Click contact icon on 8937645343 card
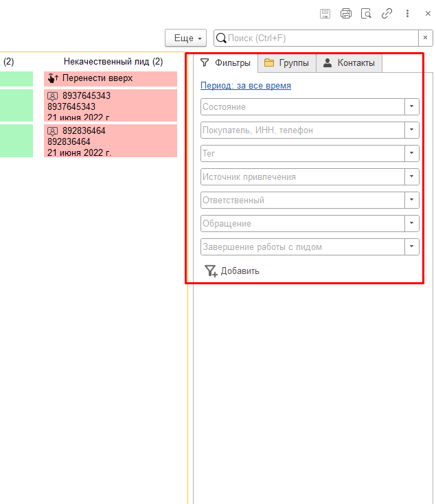 53,96
